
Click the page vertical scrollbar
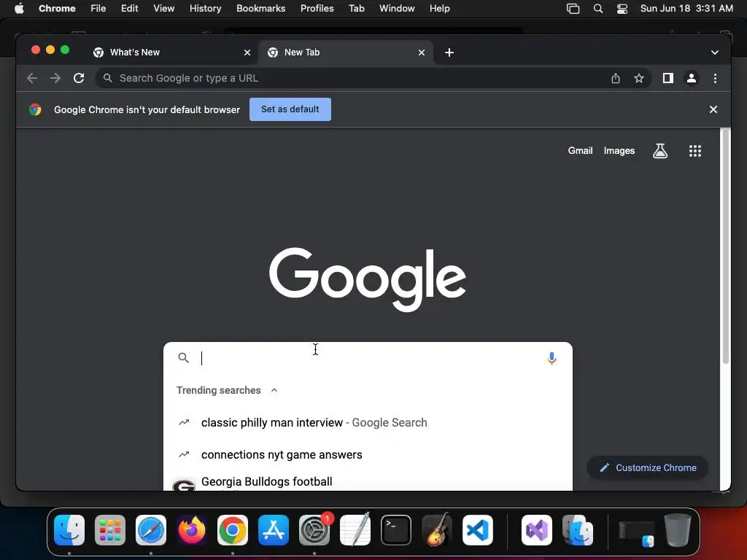click(725, 248)
